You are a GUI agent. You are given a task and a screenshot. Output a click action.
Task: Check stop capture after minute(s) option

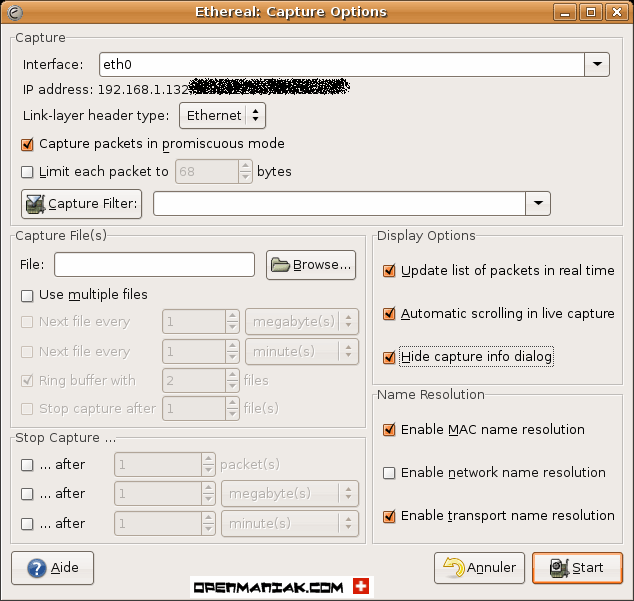coord(27,524)
